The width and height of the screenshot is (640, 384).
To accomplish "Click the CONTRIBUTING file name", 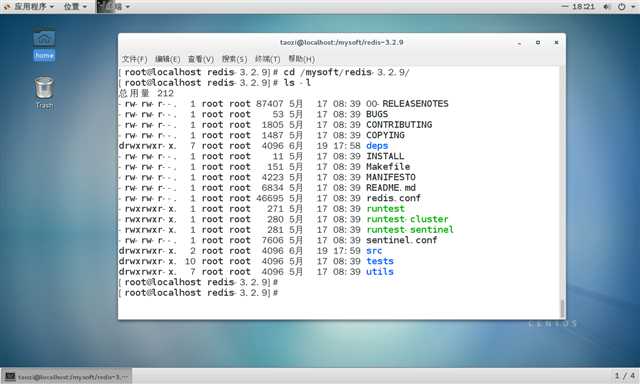I will 399,125.
